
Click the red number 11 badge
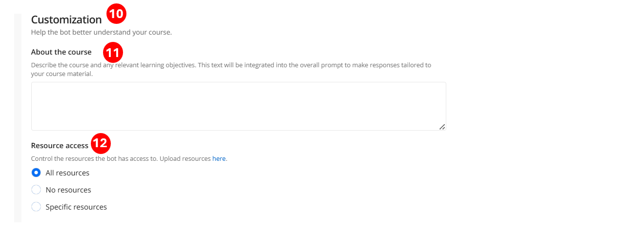click(113, 51)
